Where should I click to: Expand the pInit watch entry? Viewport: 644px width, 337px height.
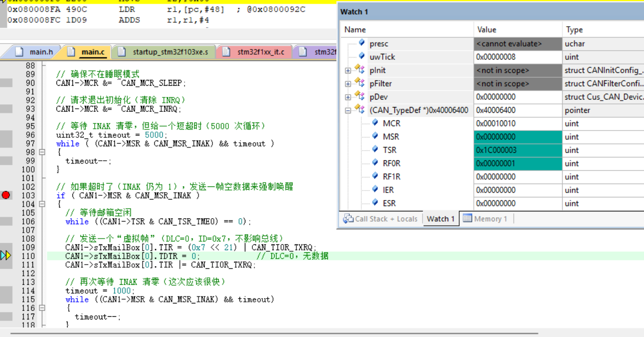(x=348, y=70)
